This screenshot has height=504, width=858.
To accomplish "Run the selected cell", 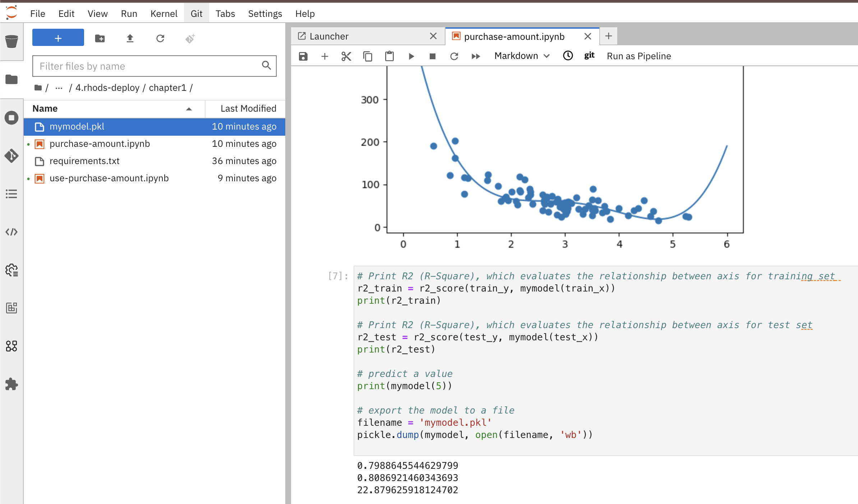I will coord(411,56).
